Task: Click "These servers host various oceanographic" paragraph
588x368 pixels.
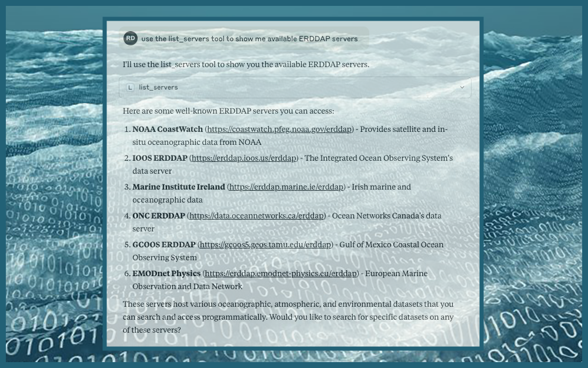Action: point(288,317)
